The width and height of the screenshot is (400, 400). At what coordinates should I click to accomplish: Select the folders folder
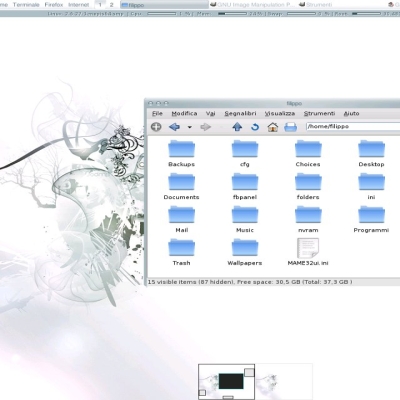click(x=308, y=187)
